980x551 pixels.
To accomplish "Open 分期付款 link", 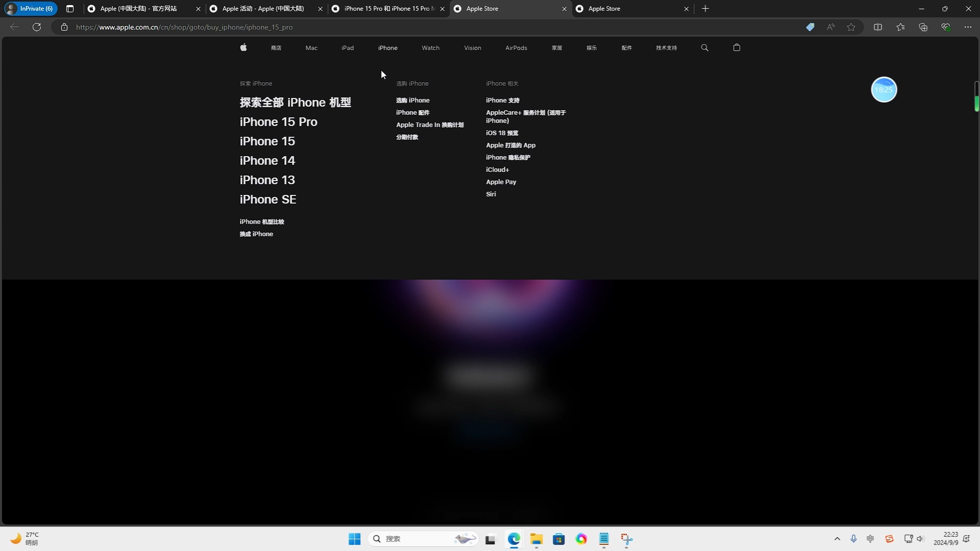I will pyautogui.click(x=407, y=137).
